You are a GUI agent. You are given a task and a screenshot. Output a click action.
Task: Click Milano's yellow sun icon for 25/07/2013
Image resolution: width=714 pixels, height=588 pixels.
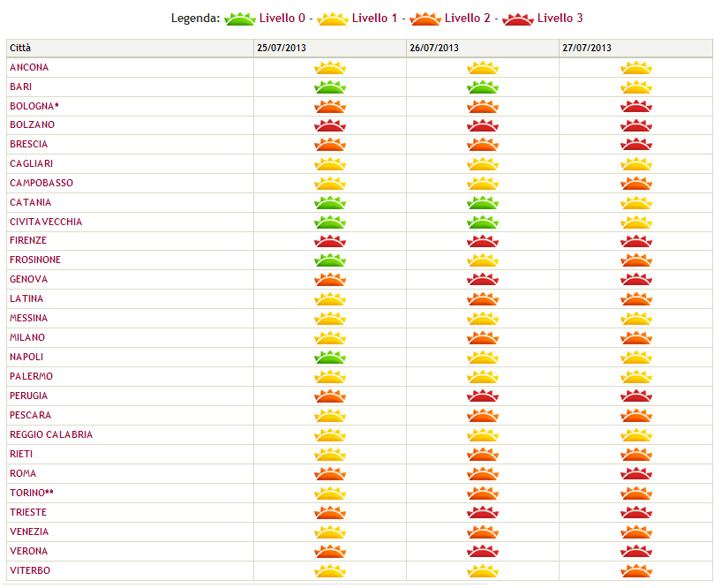[x=330, y=337]
